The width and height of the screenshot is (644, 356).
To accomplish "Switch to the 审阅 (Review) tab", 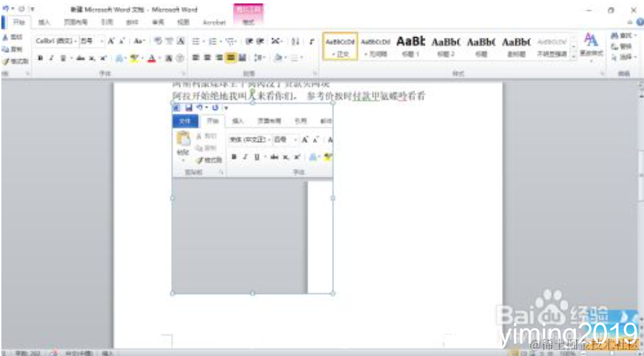I will coord(157,22).
